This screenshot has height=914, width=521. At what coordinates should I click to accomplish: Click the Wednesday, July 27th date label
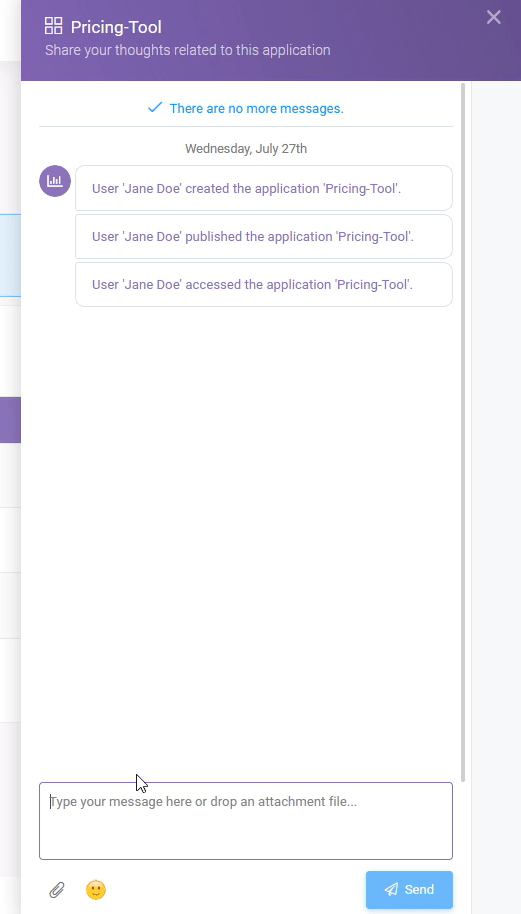click(246, 149)
